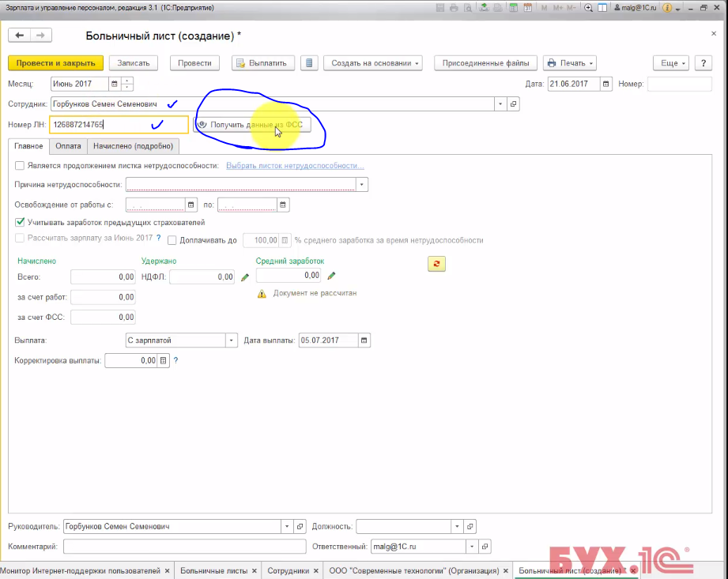
Task: Switch to the Сотрудники window tab
Action: coord(289,570)
